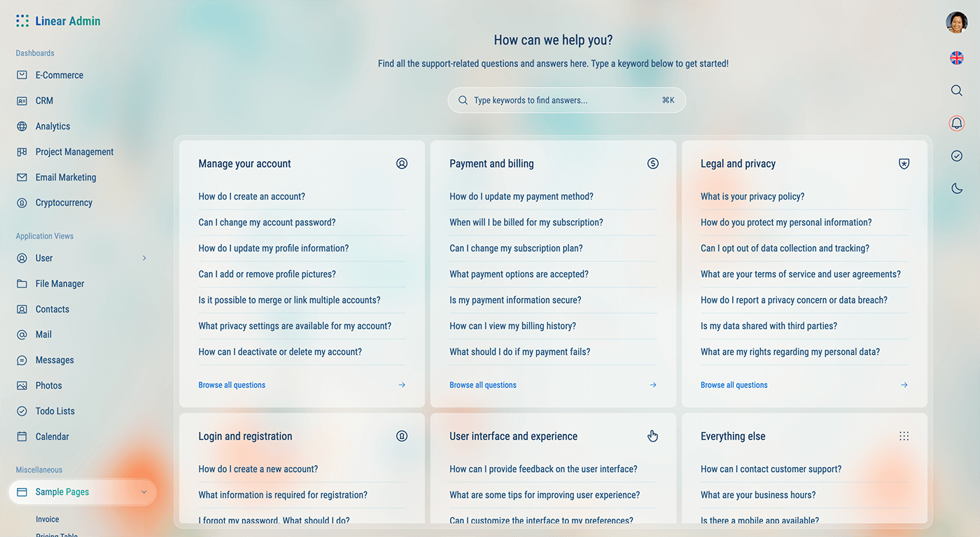Screen dimensions: 980x537
Task: Click the ⌘K shortcut badge
Action: tap(668, 100)
